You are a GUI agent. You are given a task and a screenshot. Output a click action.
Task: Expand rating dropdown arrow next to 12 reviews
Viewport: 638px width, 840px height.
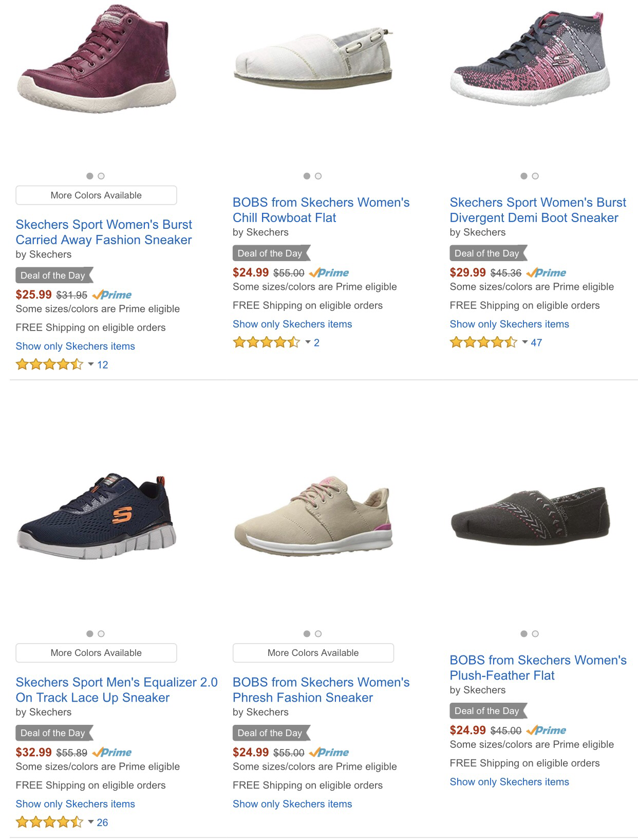91,364
